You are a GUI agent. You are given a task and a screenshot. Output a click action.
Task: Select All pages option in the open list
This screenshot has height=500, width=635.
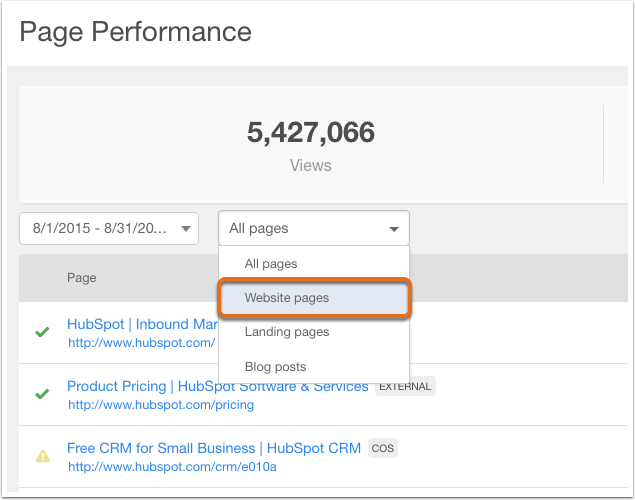point(271,264)
